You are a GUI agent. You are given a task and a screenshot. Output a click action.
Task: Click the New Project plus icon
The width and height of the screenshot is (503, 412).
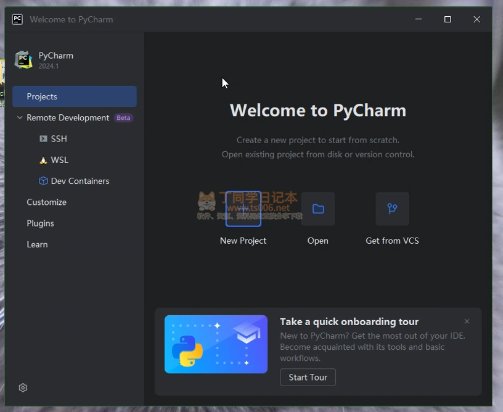[243, 209]
